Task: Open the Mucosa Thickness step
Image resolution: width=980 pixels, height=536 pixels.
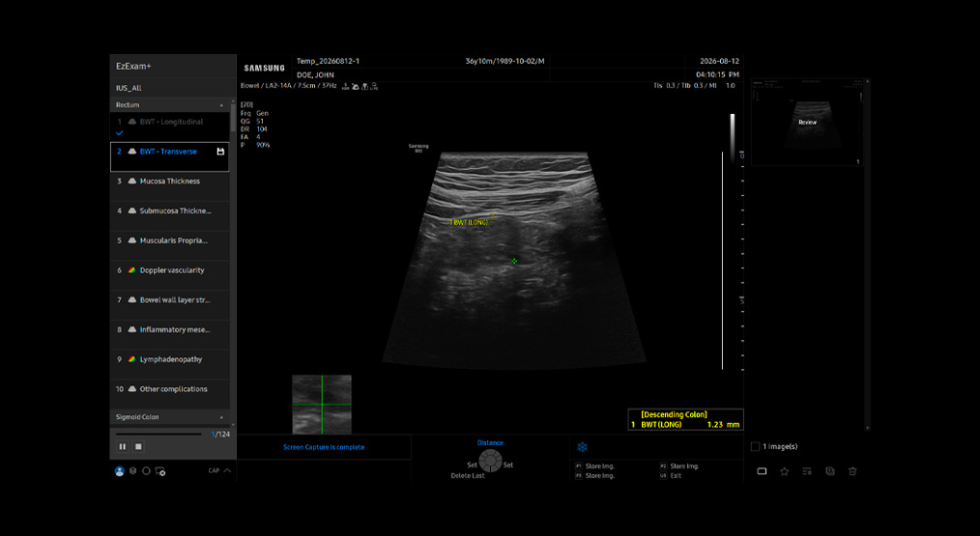Action: (170, 186)
